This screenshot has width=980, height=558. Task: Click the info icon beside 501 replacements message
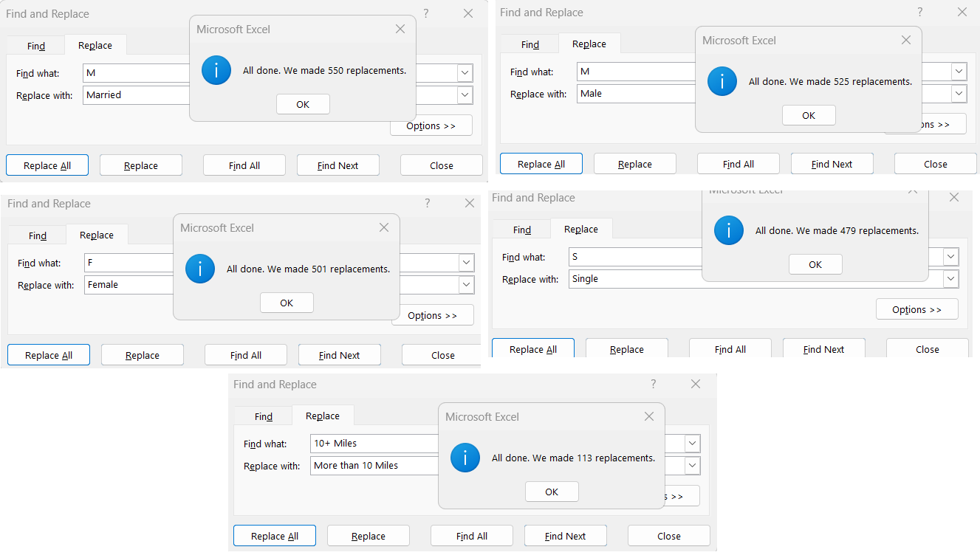[199, 269]
